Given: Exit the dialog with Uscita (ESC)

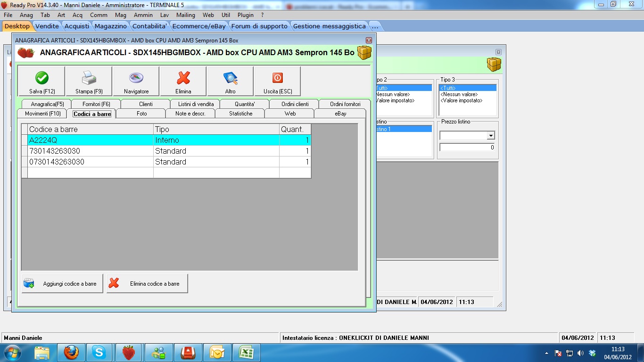Looking at the screenshot, I should coord(278,82).
